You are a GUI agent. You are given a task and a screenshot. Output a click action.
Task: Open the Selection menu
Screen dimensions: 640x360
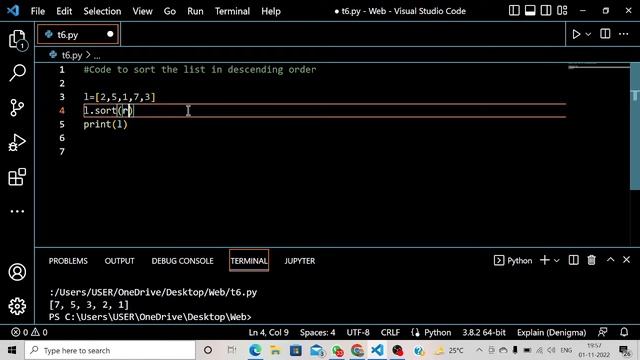point(102,11)
